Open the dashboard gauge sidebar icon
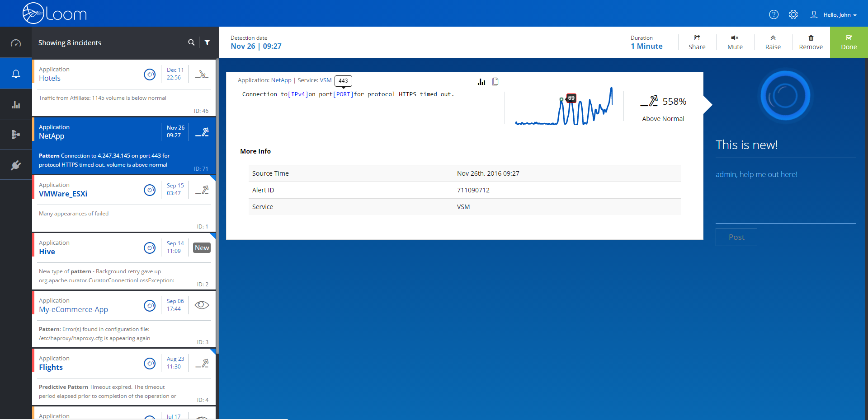Viewport: 868px width, 420px height. click(x=16, y=43)
